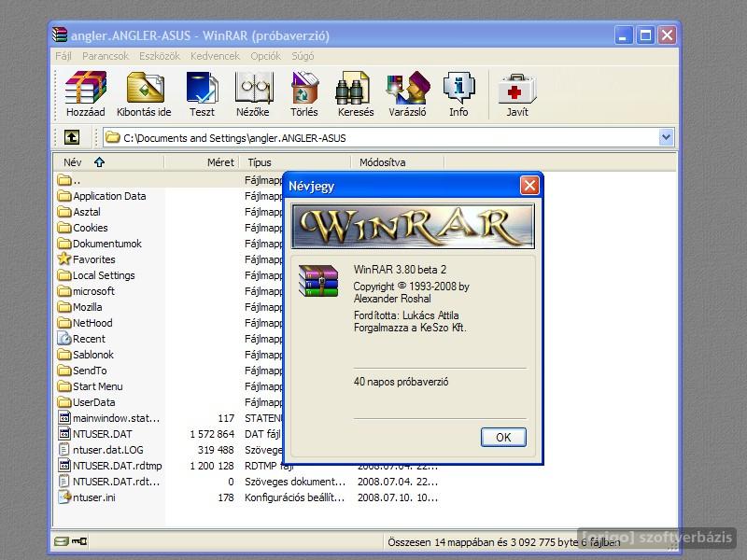The image size is (747, 560).
Task: Select the NTUSER.DAT file icon
Action: 64,434
